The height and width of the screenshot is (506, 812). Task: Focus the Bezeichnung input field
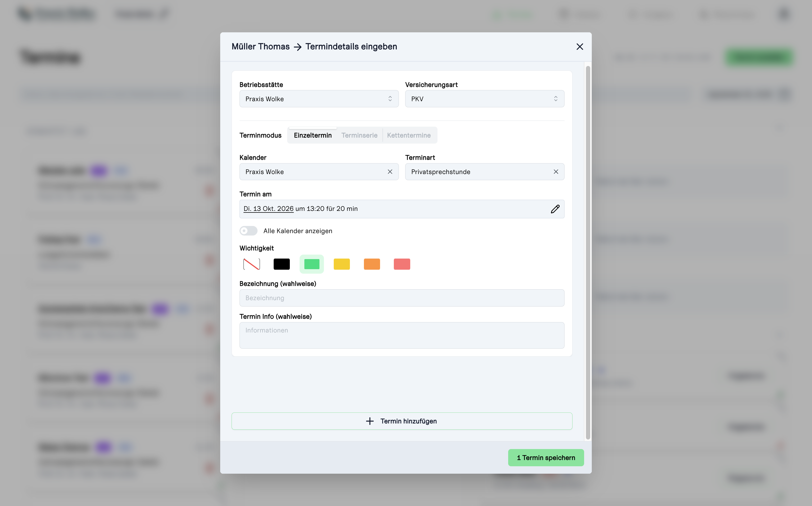click(402, 298)
